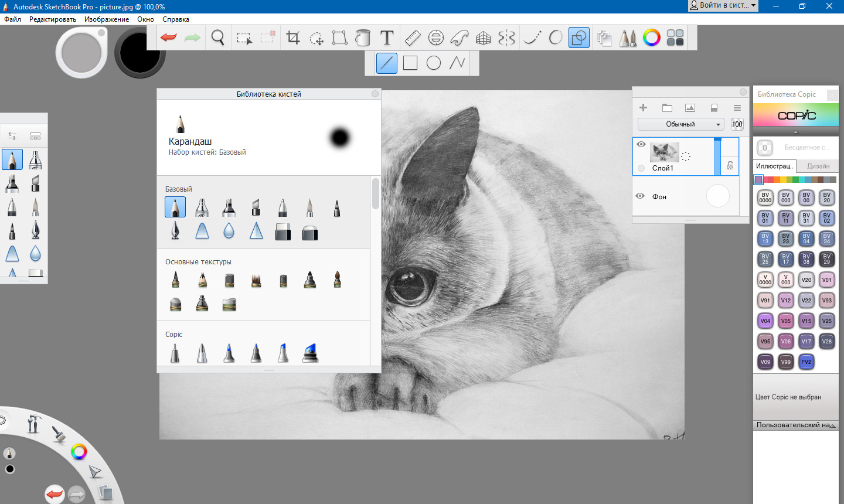Open the Изображение menu
Image resolution: width=844 pixels, height=504 pixels.
(107, 19)
